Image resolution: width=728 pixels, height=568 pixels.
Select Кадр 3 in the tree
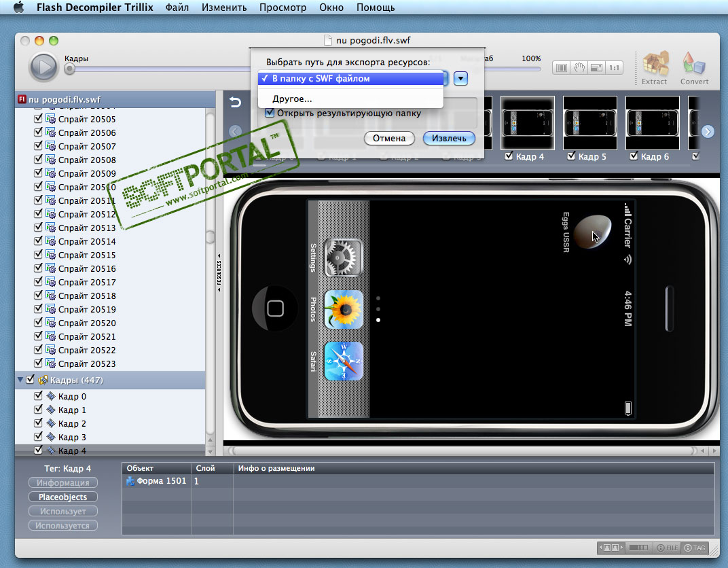coord(72,437)
